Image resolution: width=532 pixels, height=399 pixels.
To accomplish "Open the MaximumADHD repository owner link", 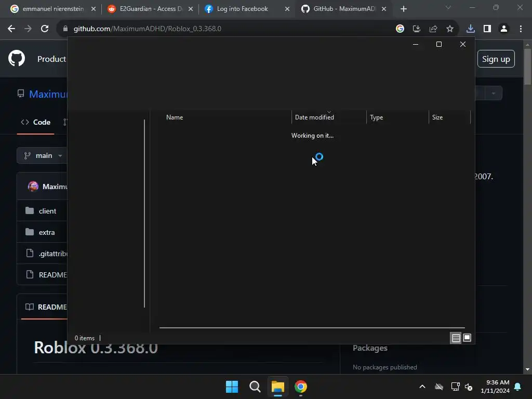I will point(48,94).
